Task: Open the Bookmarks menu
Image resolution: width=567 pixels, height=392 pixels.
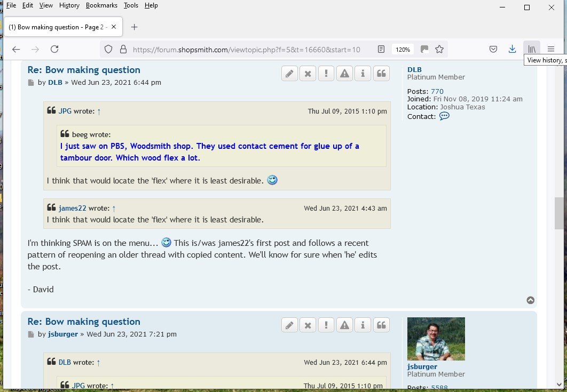Action: (101, 5)
